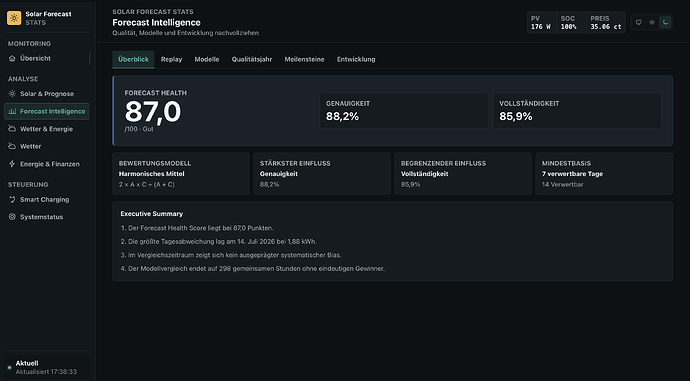Click the Forecast Health score 87,0
Viewport: 690px width, 381px height.
tap(153, 112)
